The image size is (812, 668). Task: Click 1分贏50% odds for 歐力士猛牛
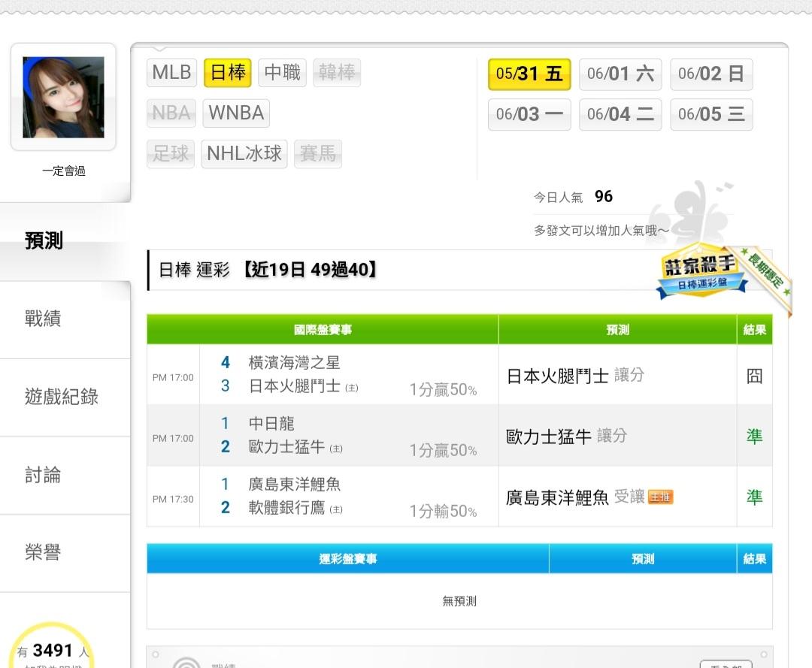(x=444, y=450)
